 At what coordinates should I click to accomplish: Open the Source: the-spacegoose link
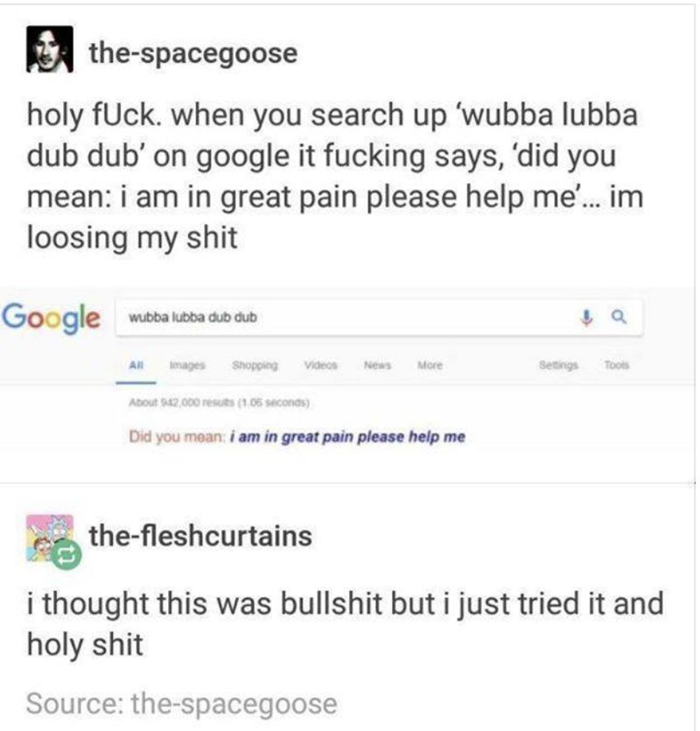182,704
